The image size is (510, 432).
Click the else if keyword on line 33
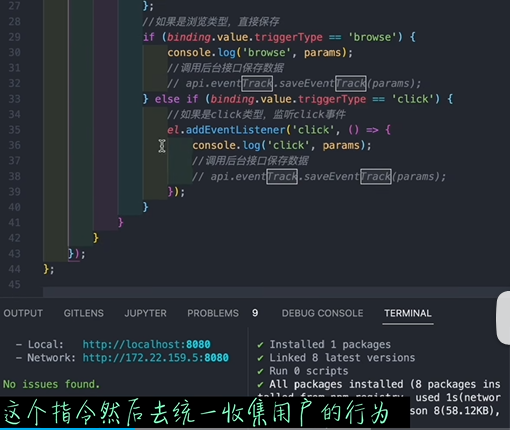tap(176, 99)
